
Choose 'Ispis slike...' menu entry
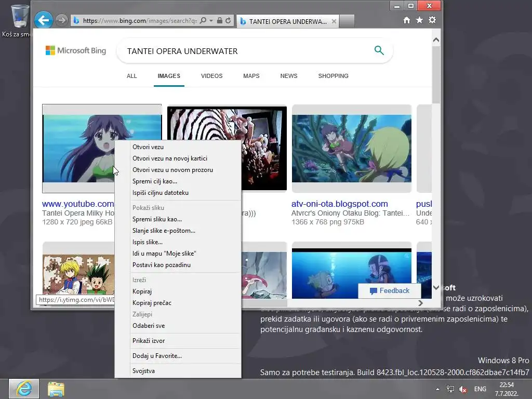178,242
